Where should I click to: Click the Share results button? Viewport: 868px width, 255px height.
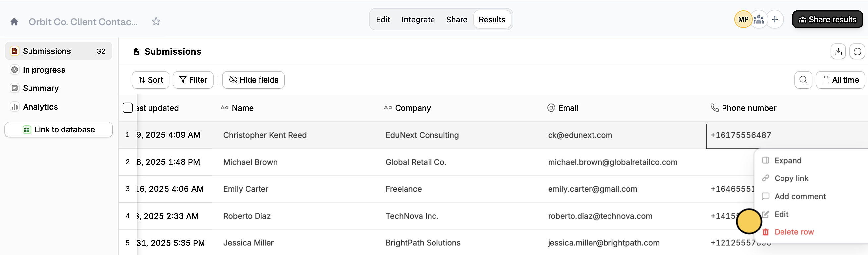(x=827, y=20)
